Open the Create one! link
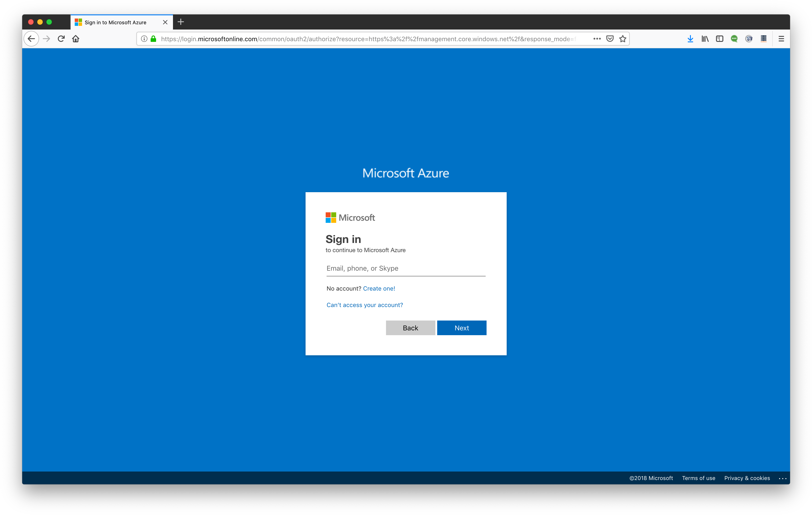Viewport: 812px width, 515px height. pyautogui.click(x=379, y=288)
